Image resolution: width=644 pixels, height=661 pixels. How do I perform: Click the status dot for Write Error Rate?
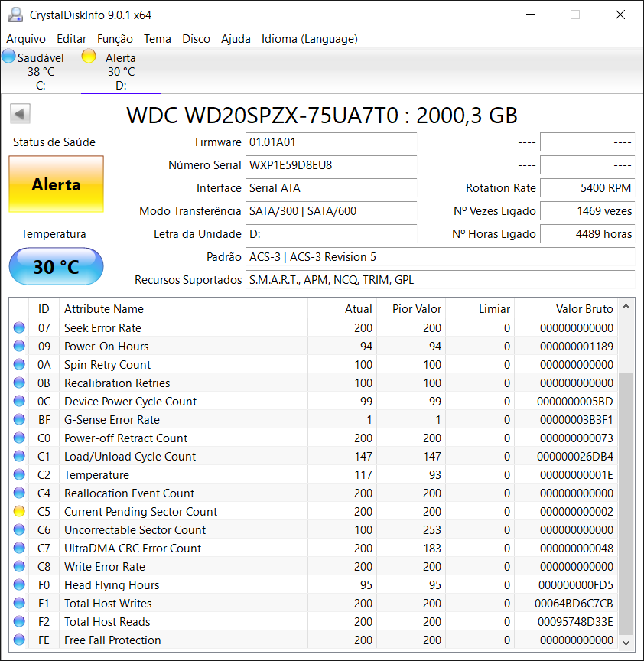tap(19, 567)
